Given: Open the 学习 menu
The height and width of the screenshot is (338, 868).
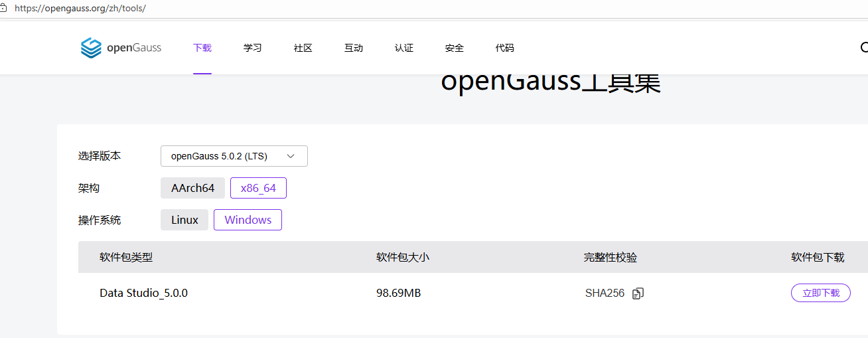Looking at the screenshot, I should [x=253, y=48].
